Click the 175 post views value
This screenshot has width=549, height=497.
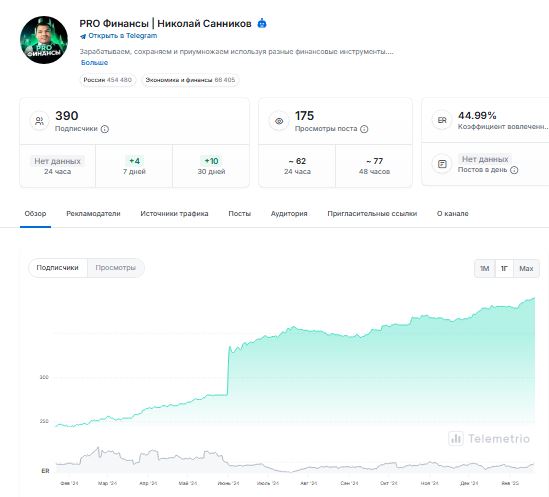click(304, 116)
